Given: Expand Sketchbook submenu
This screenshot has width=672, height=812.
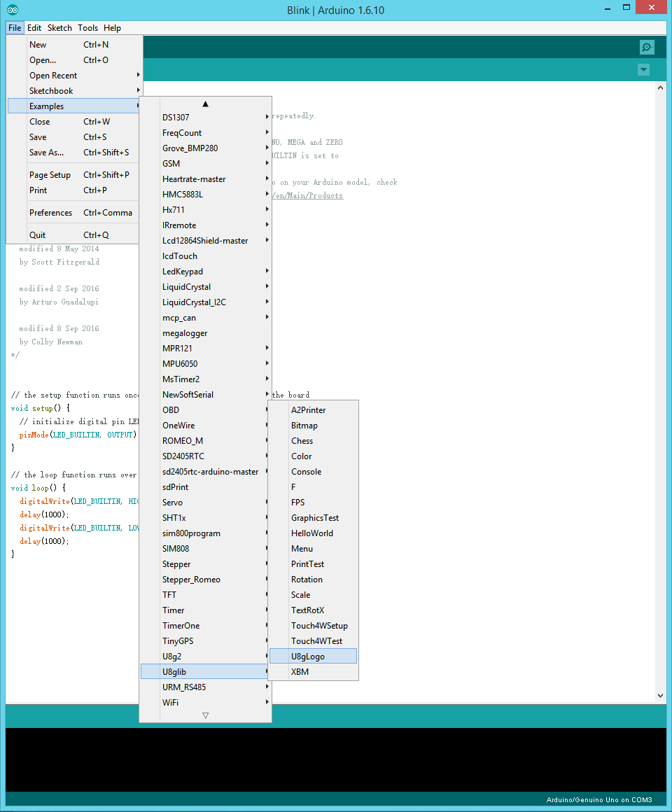Looking at the screenshot, I should (73, 90).
